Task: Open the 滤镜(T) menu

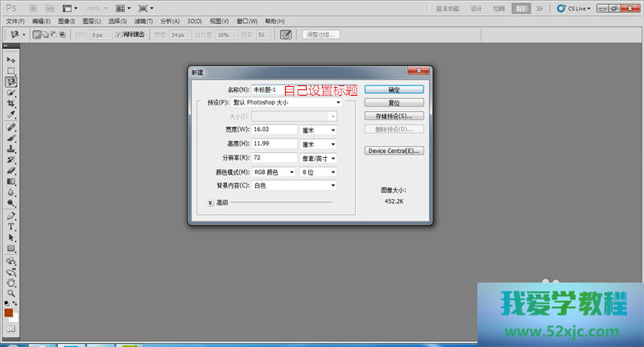Action: point(144,21)
